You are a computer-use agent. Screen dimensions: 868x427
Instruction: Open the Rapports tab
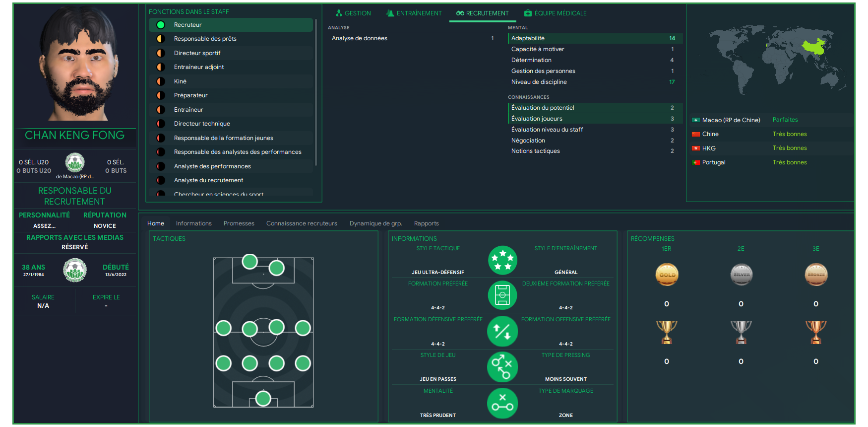(x=426, y=223)
